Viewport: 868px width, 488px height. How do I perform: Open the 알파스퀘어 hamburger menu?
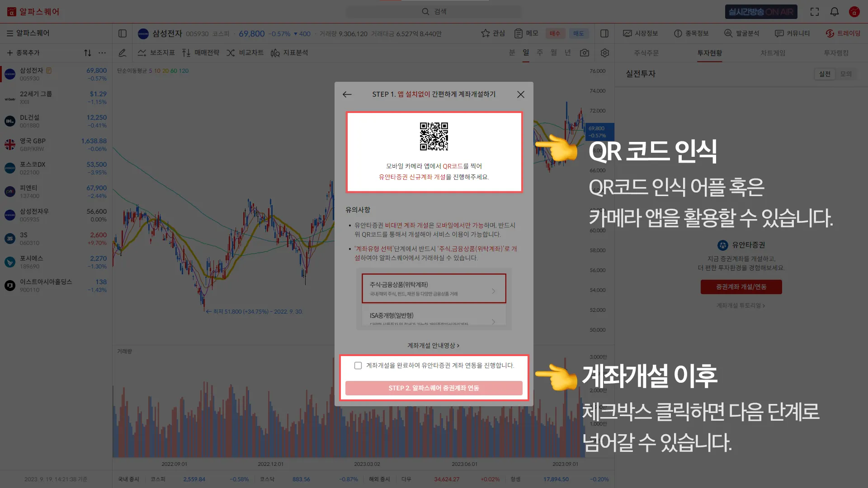(x=9, y=33)
